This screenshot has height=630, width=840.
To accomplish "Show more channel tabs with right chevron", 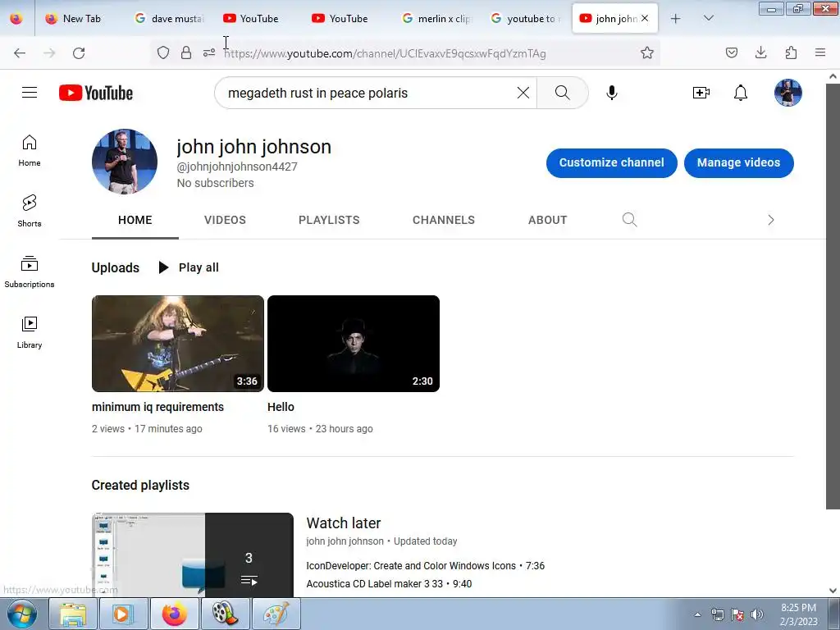I will (x=771, y=220).
